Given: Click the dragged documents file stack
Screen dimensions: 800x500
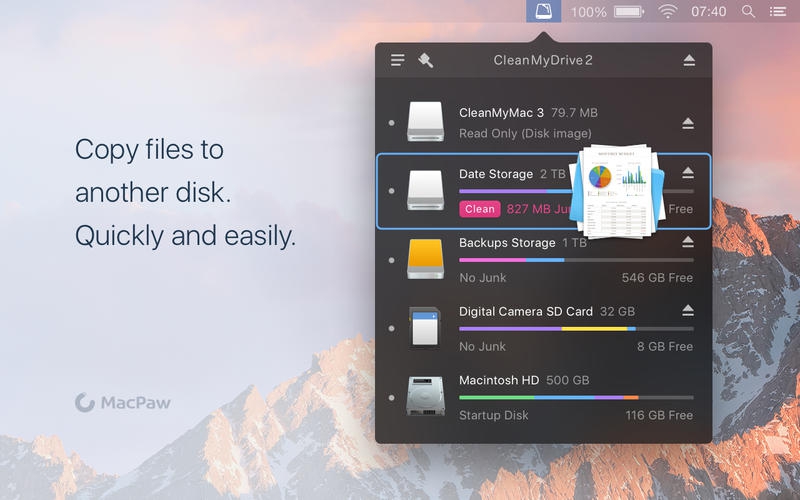Looking at the screenshot, I should 617,191.
